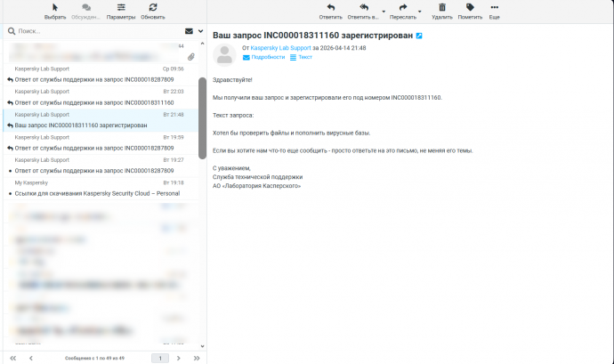Refresh the mailbox with Обновить
This screenshot has width=614, height=364.
pos(153,11)
